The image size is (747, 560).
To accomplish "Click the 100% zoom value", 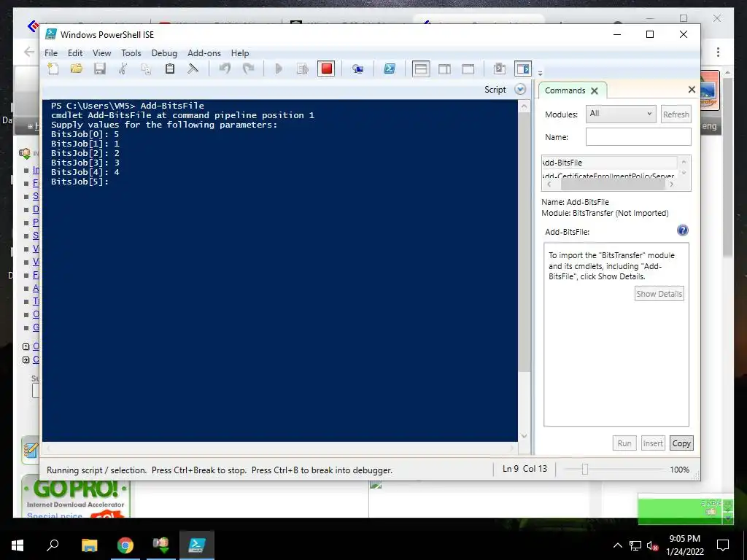I will (679, 470).
